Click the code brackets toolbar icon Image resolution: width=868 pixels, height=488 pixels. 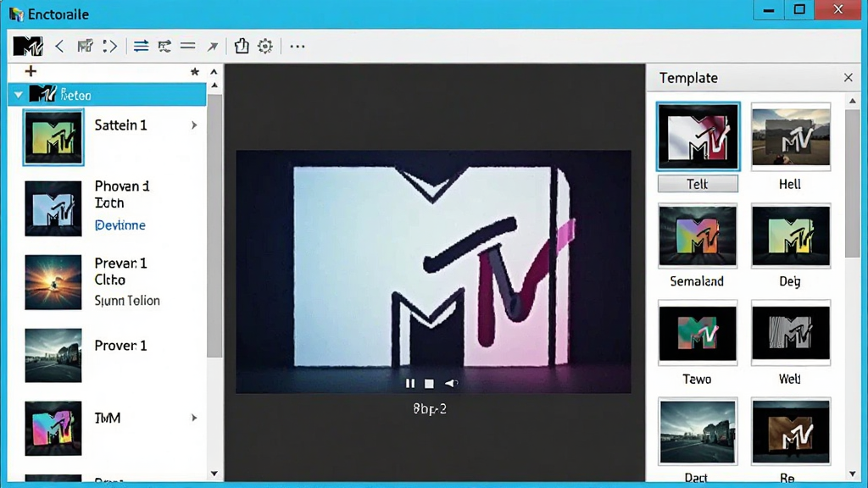point(110,46)
